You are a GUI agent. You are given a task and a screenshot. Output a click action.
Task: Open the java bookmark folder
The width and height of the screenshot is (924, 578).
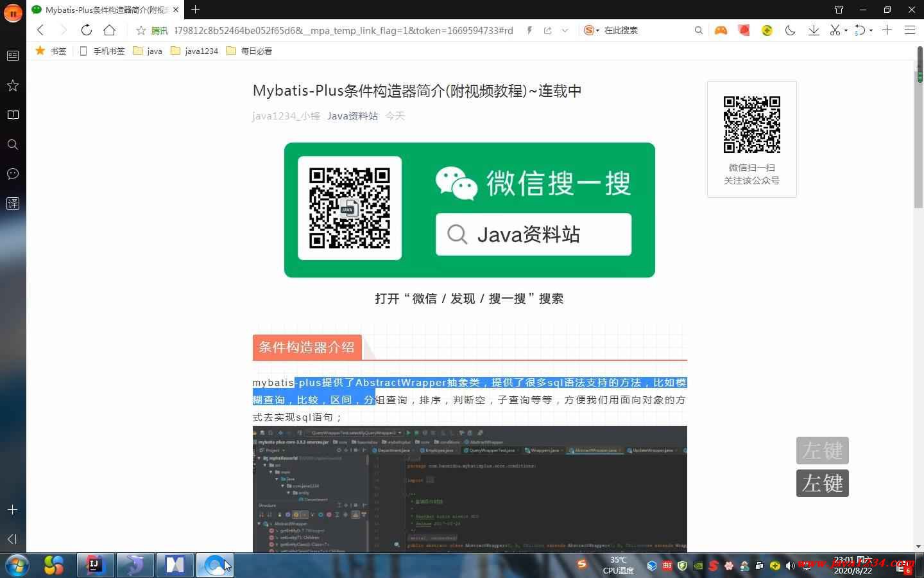[148, 51]
